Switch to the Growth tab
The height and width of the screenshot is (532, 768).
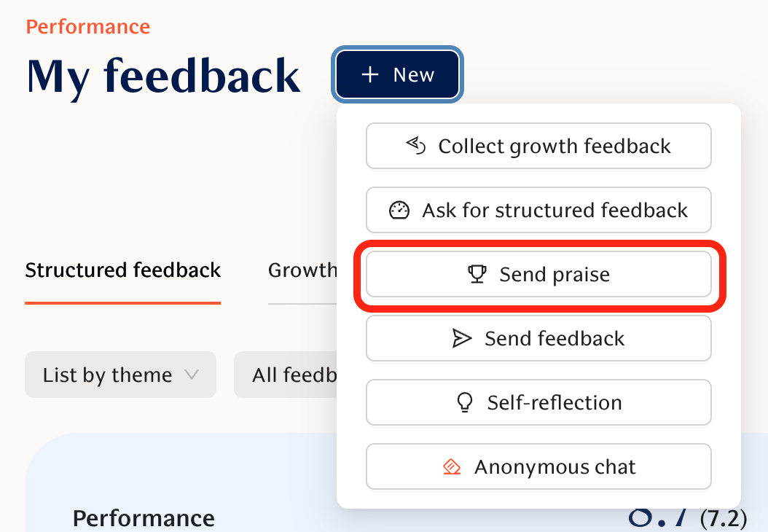302,270
